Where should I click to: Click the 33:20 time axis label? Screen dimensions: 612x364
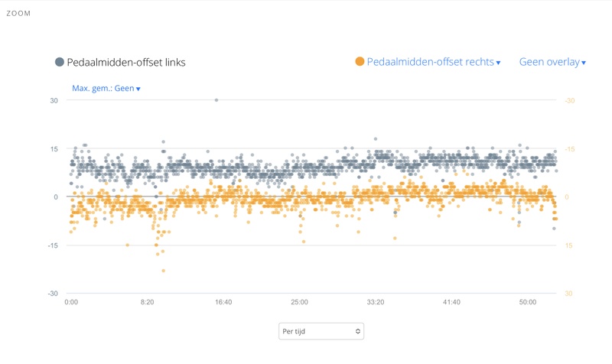tap(376, 303)
